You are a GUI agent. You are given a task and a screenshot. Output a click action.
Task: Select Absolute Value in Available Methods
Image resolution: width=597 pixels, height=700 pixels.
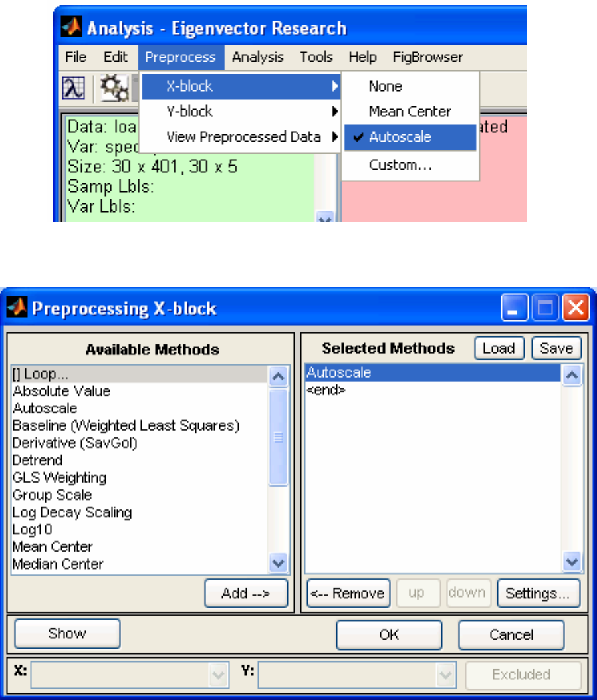coord(140,391)
